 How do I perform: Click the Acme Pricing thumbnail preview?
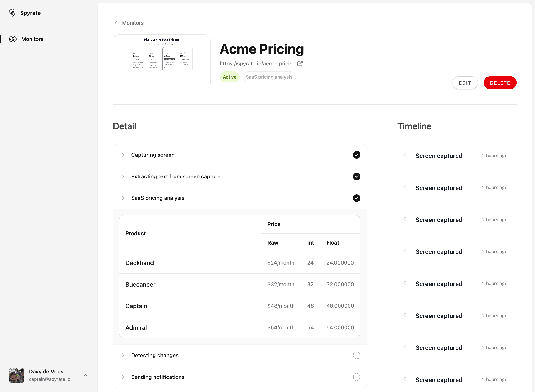pos(162,61)
